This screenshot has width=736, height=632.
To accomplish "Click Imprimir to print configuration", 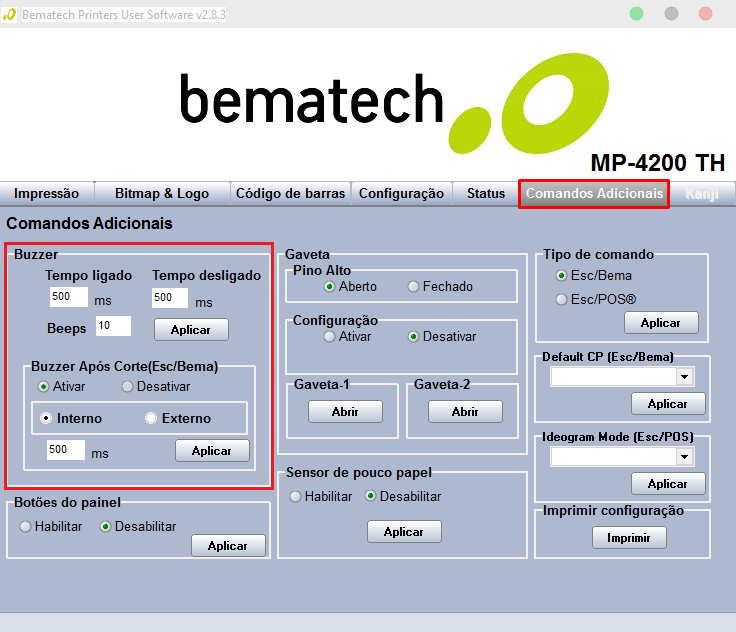I will 629,538.
